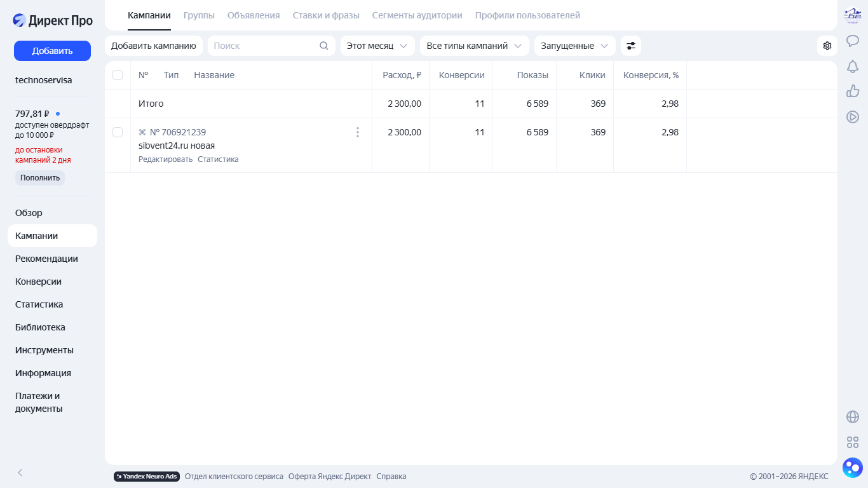The image size is (868, 488).
Task: Open Библиотека in the sidebar
Action: point(52,327)
